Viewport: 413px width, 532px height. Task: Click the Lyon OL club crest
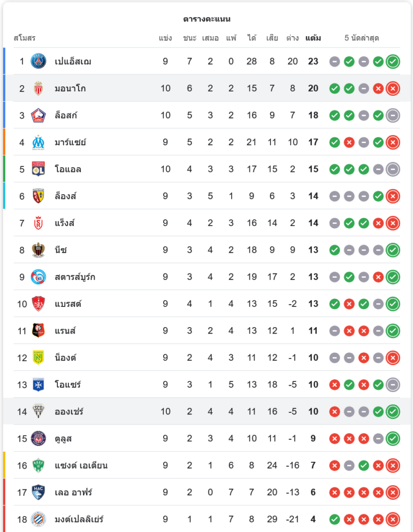pos(38,169)
